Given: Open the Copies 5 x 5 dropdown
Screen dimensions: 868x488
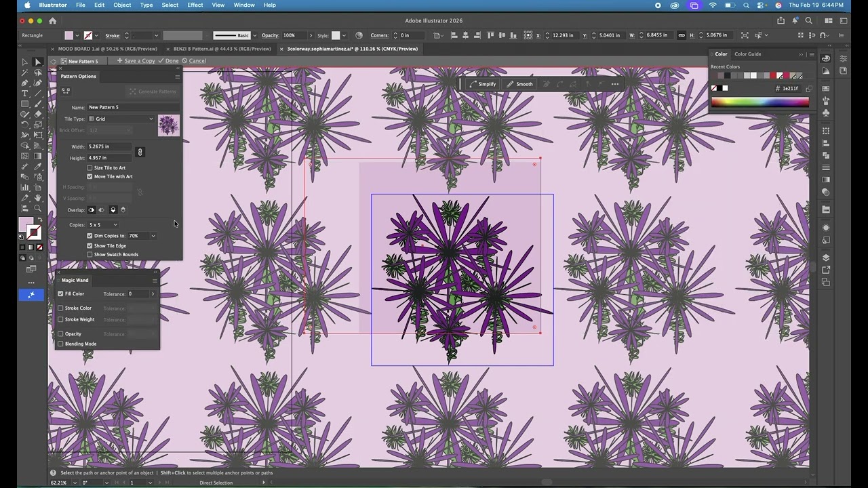Looking at the screenshot, I should (103, 225).
